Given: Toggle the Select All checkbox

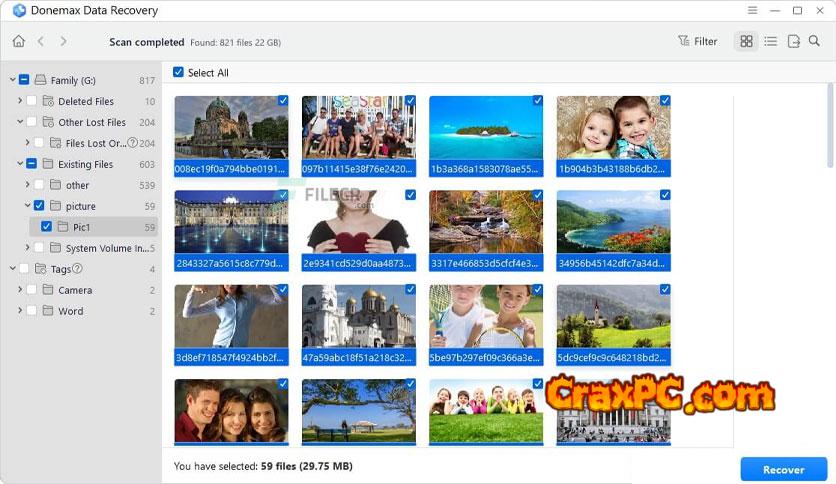Looking at the screenshot, I should (179, 72).
